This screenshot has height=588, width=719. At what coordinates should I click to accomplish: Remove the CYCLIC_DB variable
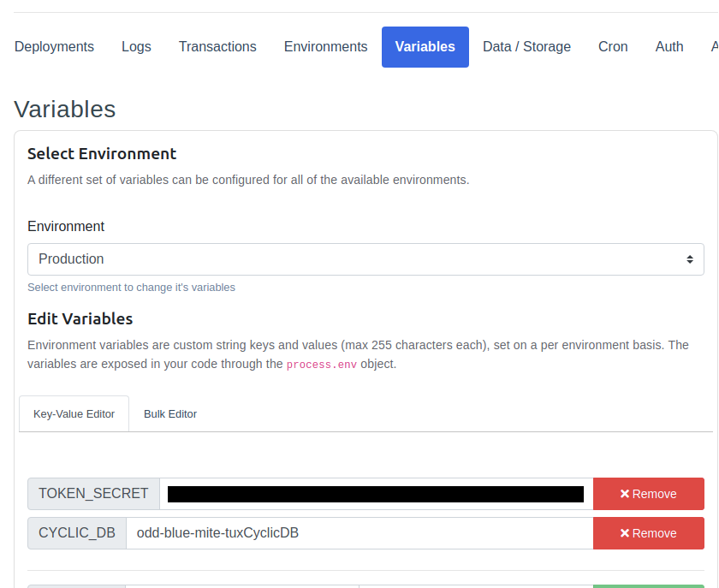648,532
